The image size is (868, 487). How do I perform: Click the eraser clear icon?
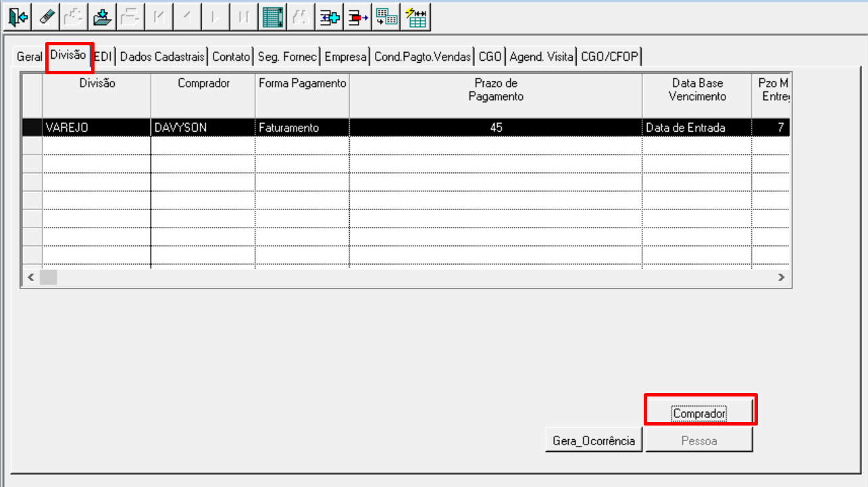pos(47,17)
